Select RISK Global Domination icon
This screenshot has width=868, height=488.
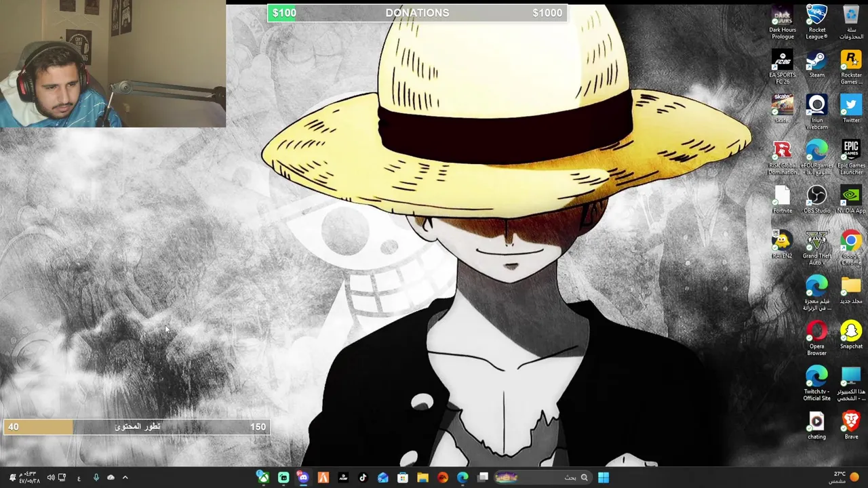click(783, 158)
